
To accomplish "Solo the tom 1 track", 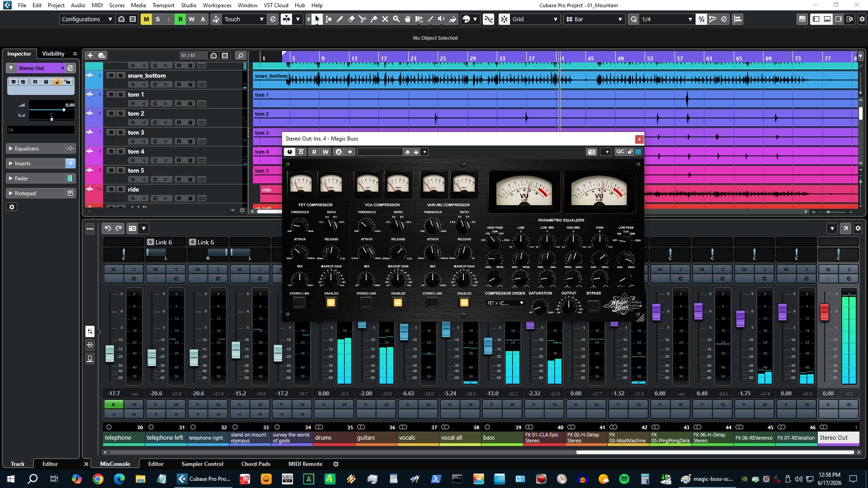I will click(120, 94).
